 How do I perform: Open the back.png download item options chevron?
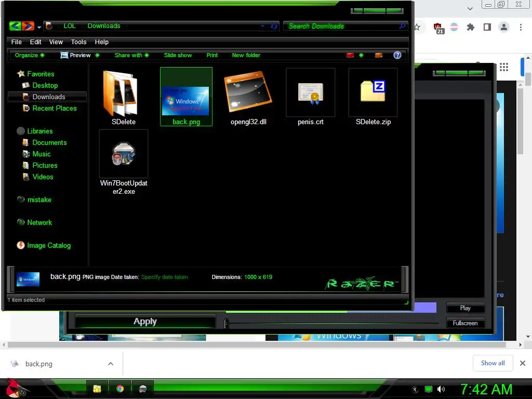point(111,364)
